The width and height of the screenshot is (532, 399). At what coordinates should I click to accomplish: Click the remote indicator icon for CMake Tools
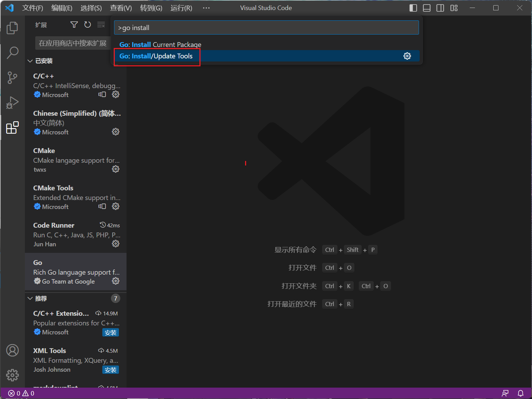tap(102, 206)
